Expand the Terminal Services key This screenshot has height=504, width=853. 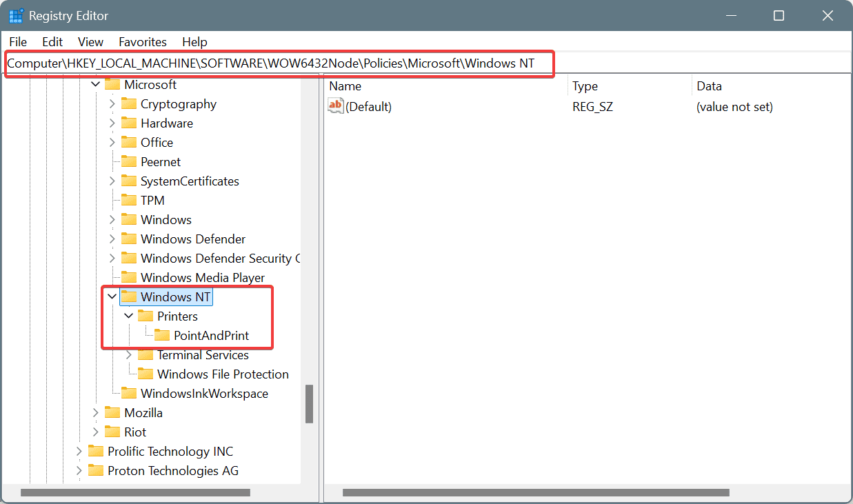(x=129, y=354)
